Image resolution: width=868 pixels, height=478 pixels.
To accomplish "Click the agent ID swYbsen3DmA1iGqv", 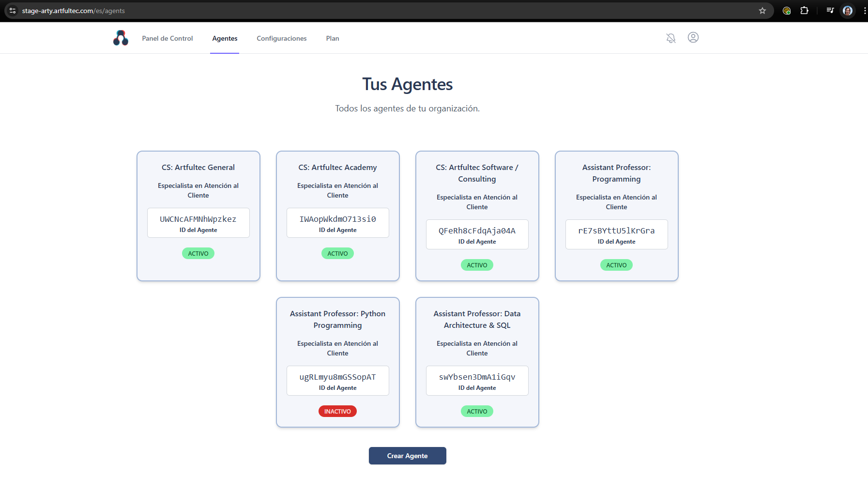I will 477,377.
